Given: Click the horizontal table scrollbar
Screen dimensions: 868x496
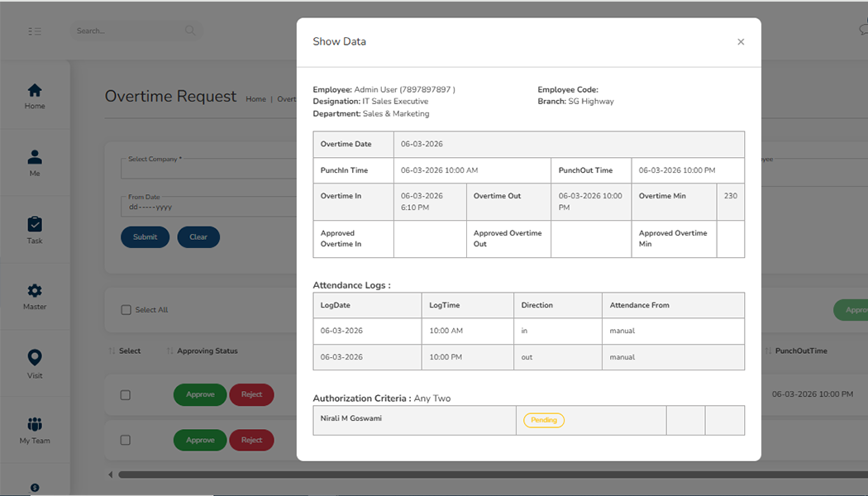Looking at the screenshot, I should (x=207, y=475).
